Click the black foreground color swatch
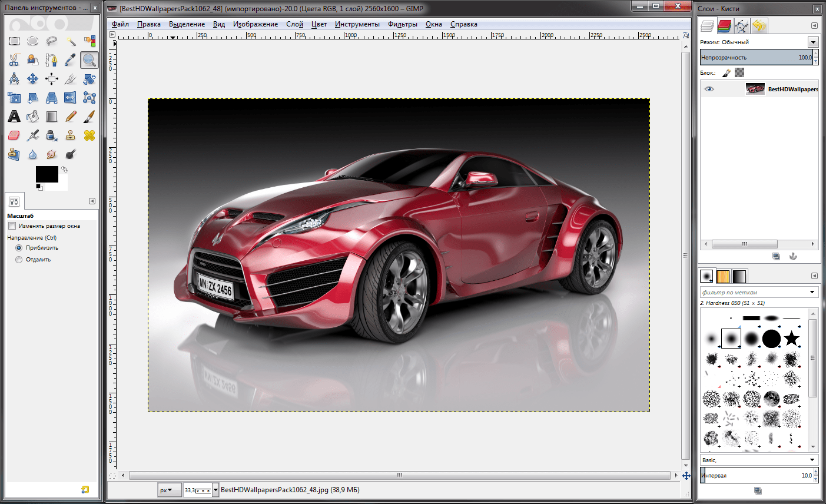This screenshot has height=504, width=826. (x=47, y=174)
